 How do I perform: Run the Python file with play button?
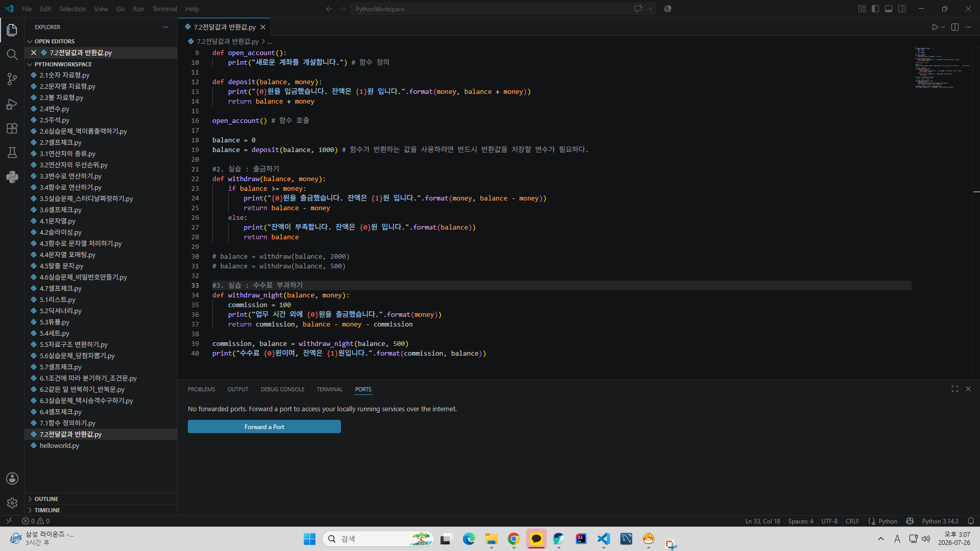pyautogui.click(x=935, y=27)
